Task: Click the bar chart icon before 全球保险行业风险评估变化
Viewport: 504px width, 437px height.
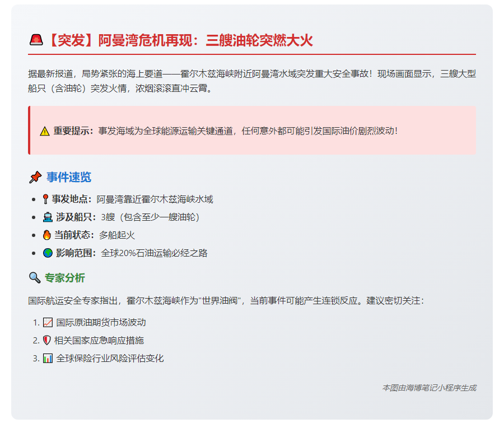Action: point(48,358)
